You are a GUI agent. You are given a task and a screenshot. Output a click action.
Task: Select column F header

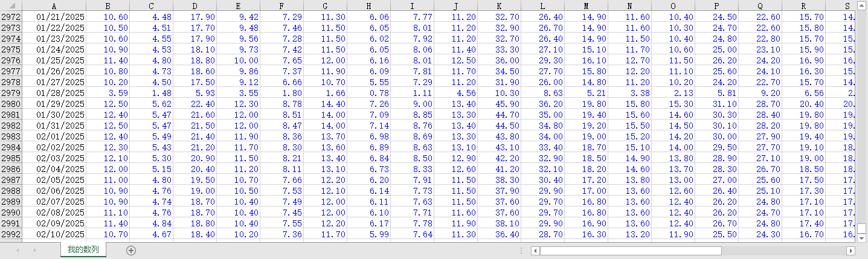coord(281,5)
